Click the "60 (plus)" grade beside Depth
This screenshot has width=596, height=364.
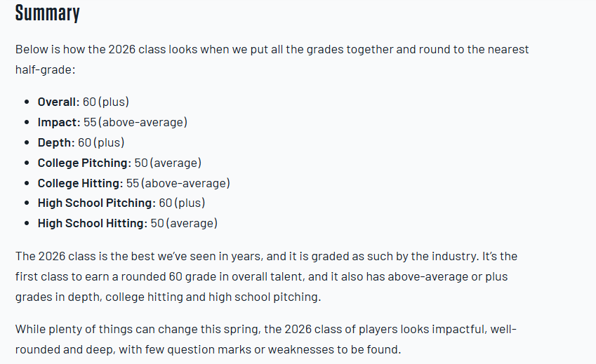tap(101, 142)
